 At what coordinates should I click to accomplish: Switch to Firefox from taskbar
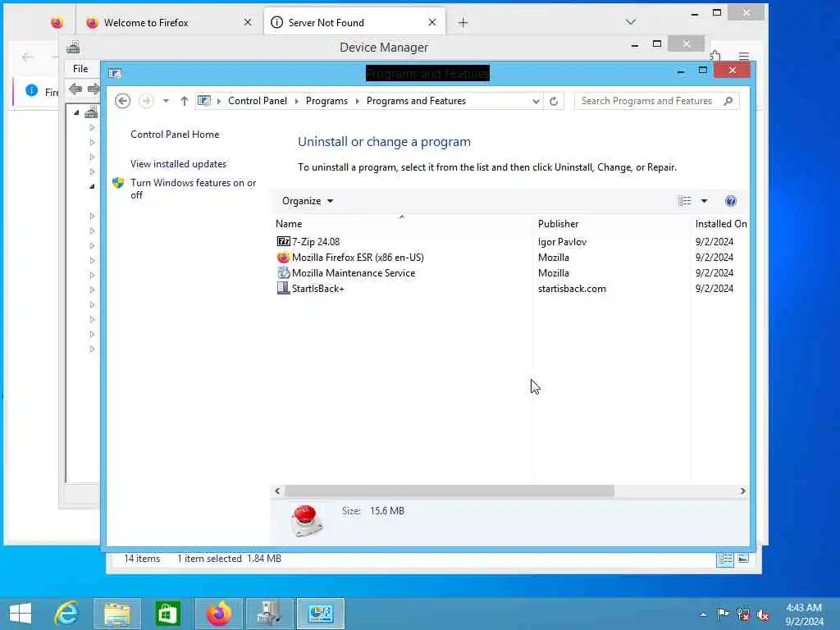(218, 614)
